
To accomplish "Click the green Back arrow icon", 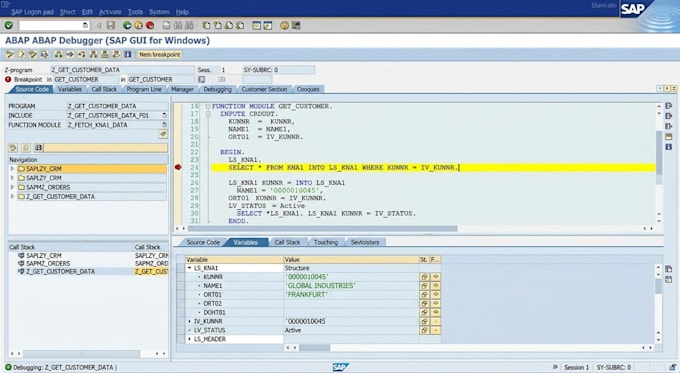I will click(127, 26).
